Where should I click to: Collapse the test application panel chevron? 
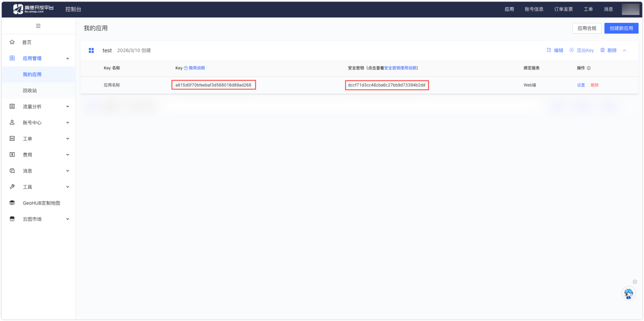(624, 51)
